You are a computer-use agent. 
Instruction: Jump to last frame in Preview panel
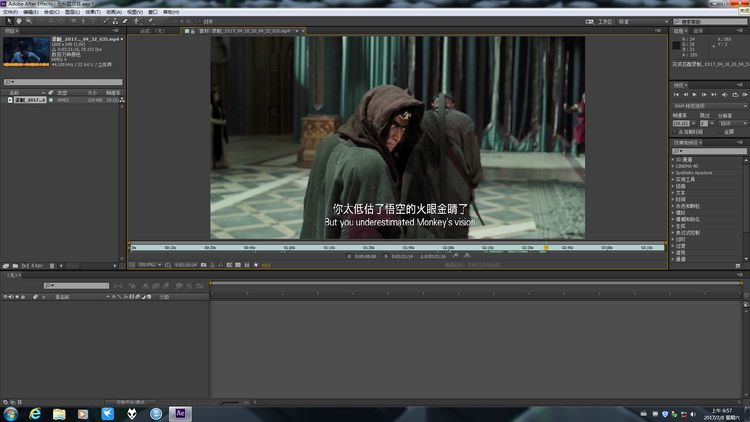click(x=714, y=95)
